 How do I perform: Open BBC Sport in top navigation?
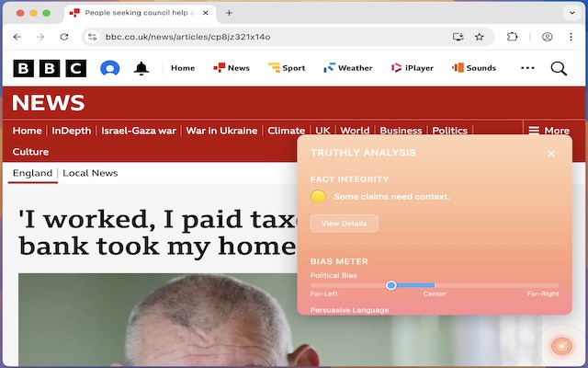287,68
